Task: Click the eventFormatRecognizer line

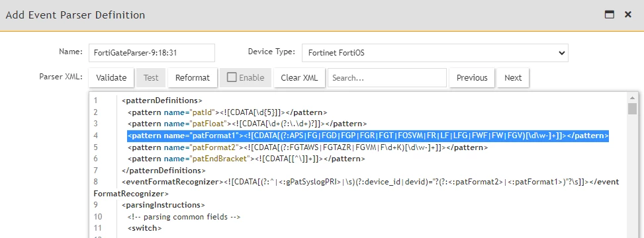Action: [370, 182]
